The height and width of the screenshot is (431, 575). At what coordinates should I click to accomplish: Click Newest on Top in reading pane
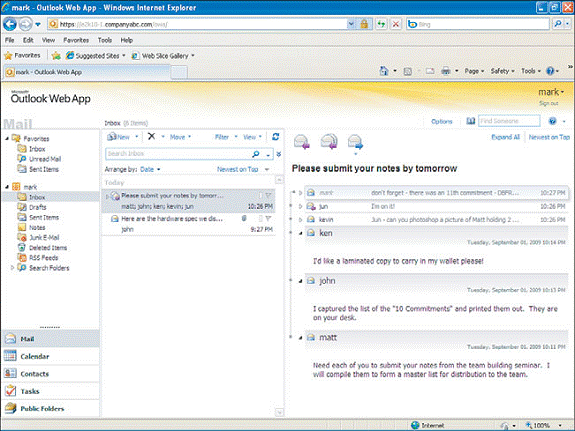[549, 137]
